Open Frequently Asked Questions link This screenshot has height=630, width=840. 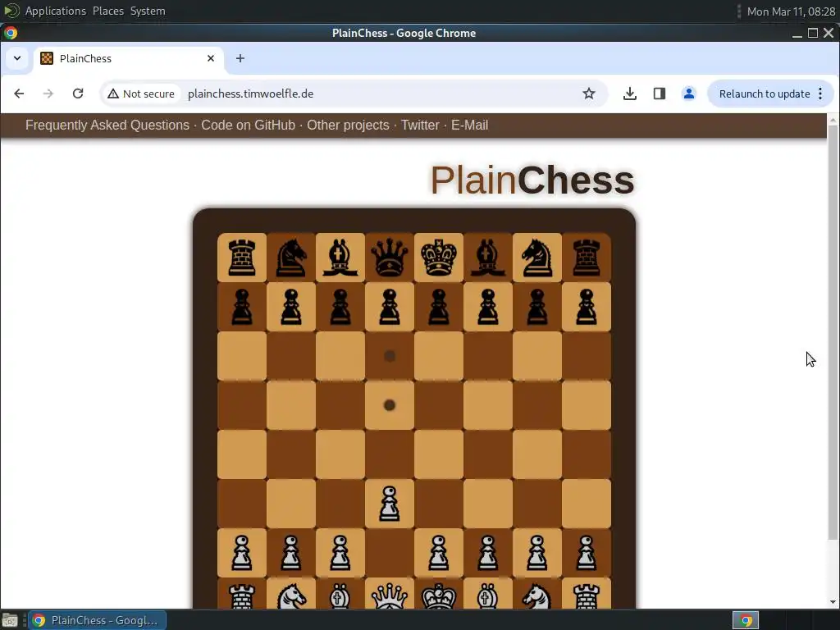click(107, 125)
